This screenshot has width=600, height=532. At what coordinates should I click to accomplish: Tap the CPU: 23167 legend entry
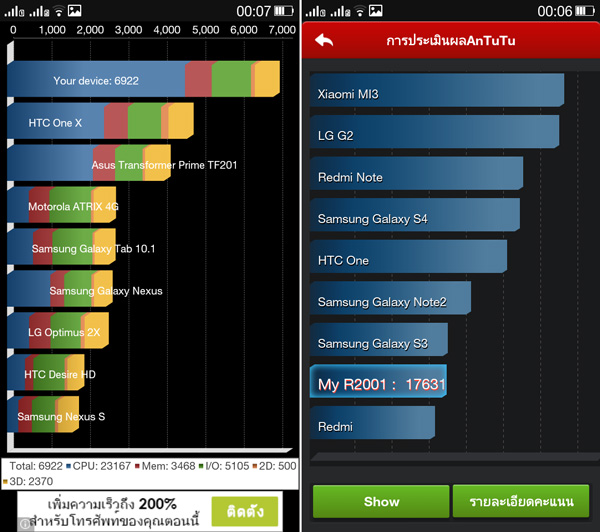(99, 466)
